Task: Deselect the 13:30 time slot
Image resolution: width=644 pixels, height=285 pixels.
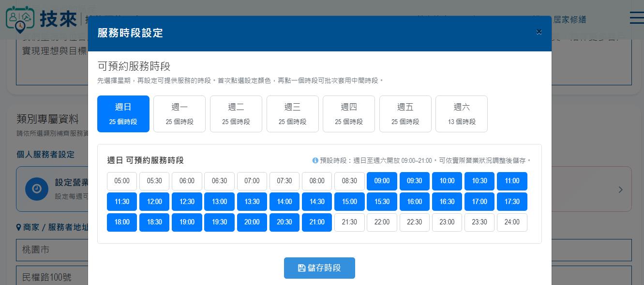Action: [252, 202]
